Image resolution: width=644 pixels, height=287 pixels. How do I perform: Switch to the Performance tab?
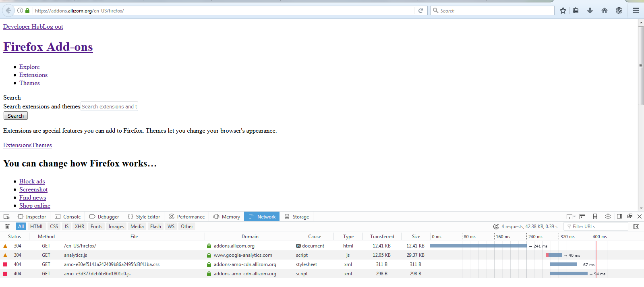click(x=186, y=216)
